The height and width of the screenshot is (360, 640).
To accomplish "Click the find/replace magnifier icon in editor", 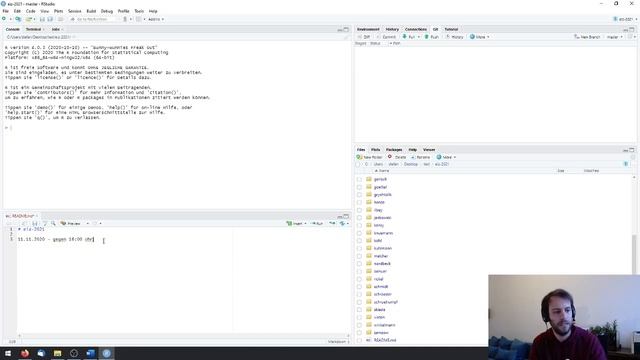I will coord(53,223).
